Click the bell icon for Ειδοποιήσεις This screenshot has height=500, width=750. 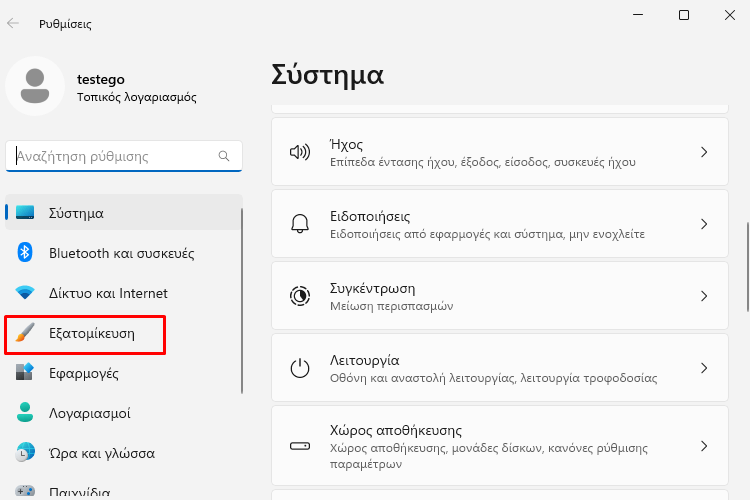(300, 224)
